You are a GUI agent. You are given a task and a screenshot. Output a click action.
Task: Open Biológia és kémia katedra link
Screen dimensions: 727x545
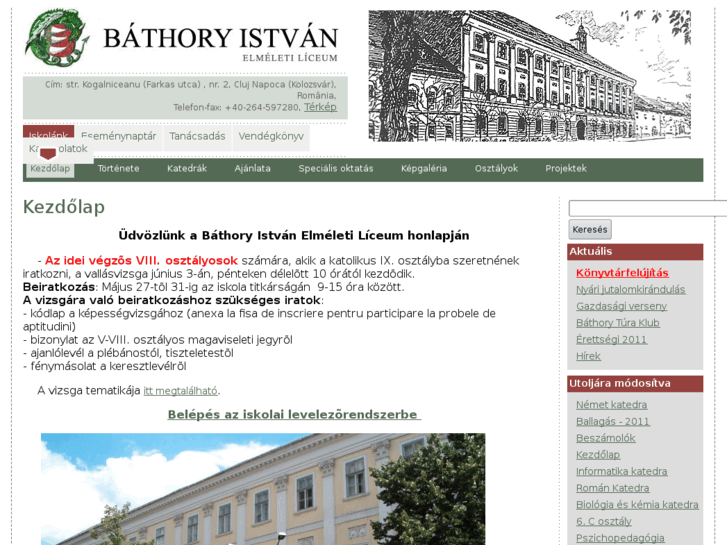(637, 505)
